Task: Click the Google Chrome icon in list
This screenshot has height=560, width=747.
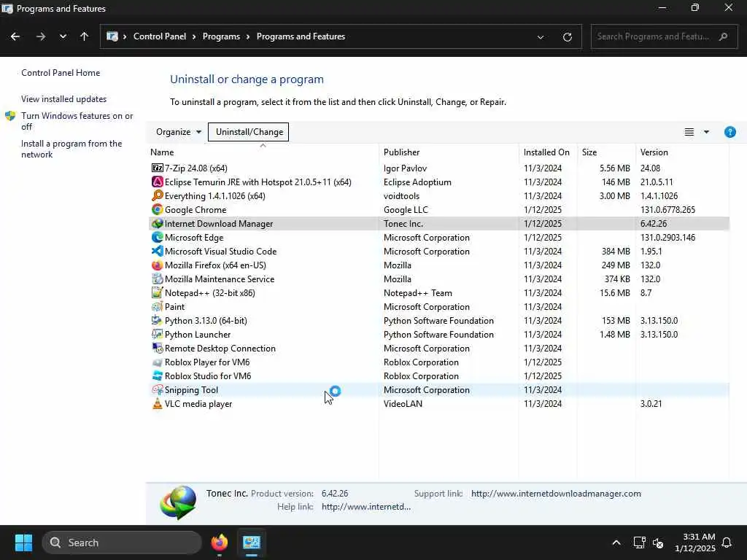Action: [x=158, y=209]
